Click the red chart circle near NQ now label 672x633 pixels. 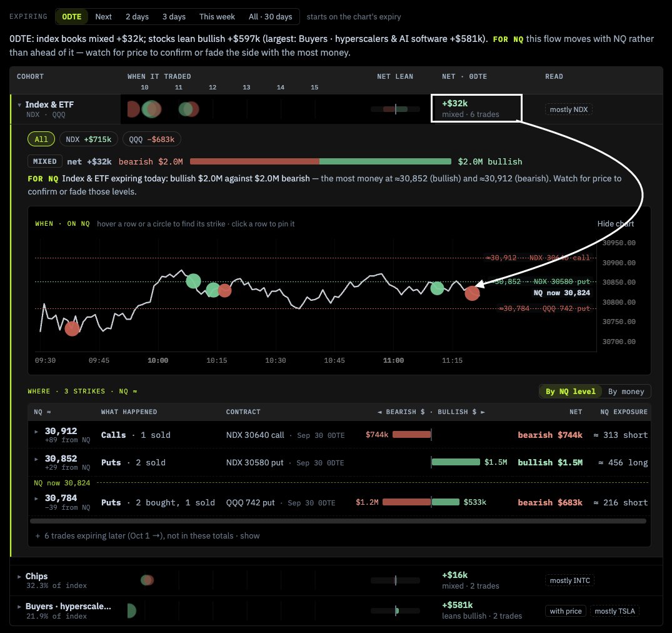coord(473,293)
